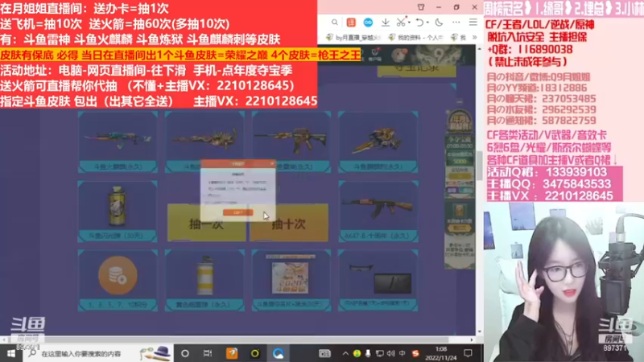Open the Windows notification center icon

pos(468,353)
